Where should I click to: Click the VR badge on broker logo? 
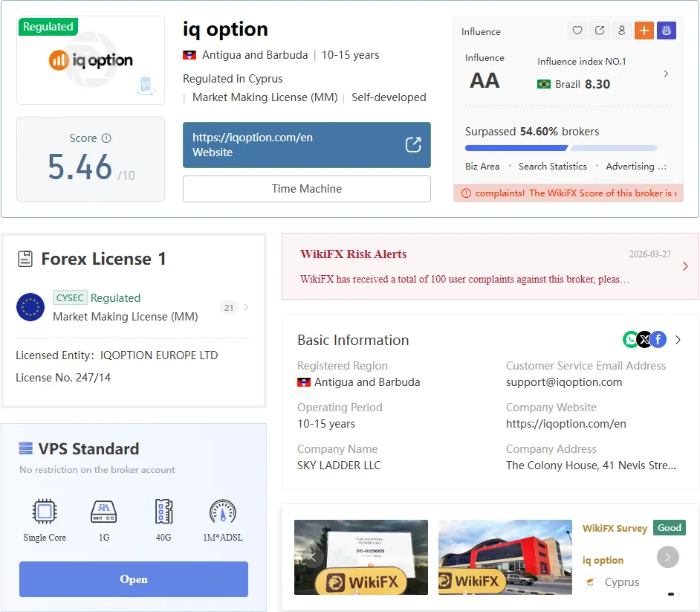[x=146, y=86]
